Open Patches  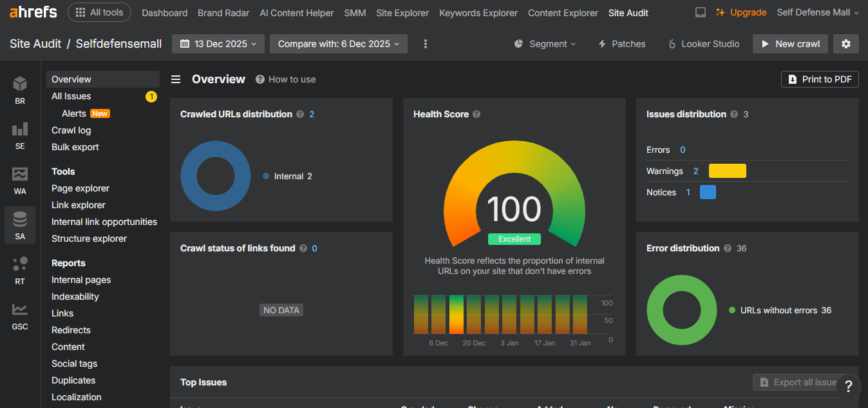(622, 44)
